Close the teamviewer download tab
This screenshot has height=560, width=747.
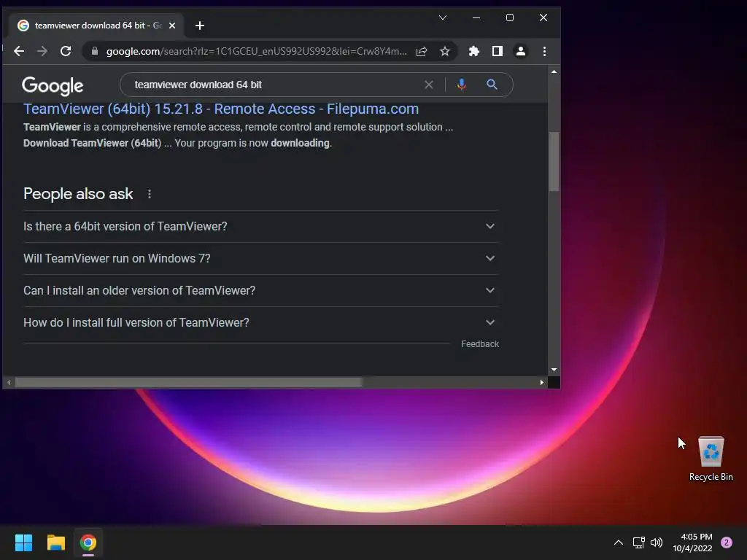click(x=172, y=26)
